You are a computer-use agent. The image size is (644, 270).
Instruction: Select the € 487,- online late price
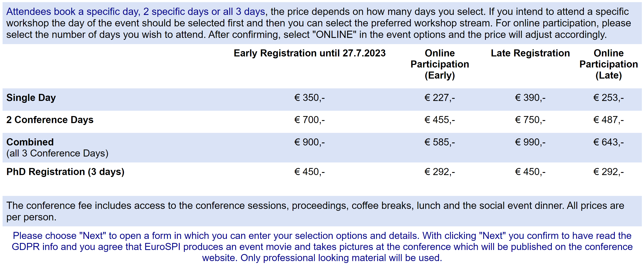pos(609,120)
